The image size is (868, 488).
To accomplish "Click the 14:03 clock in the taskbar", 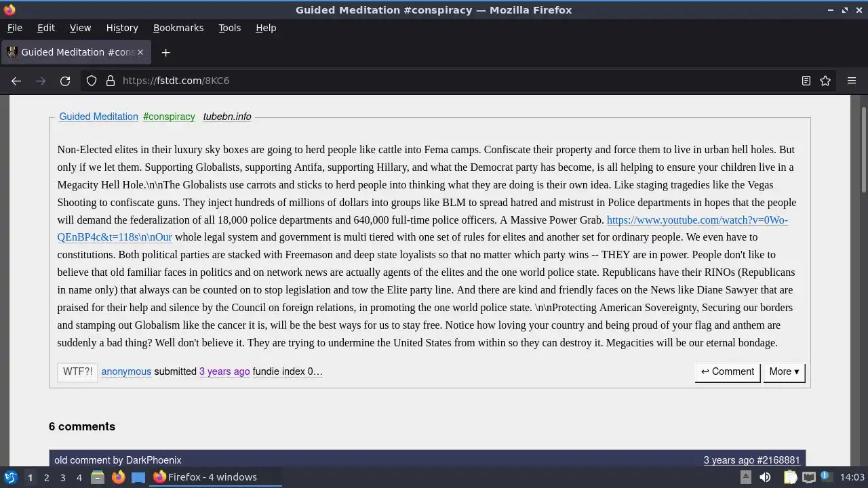I will point(852,477).
